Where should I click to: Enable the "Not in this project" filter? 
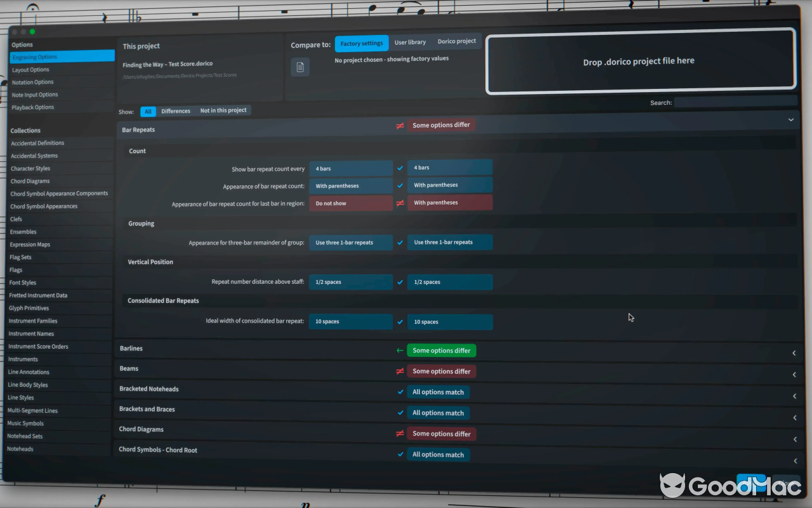pyautogui.click(x=223, y=110)
